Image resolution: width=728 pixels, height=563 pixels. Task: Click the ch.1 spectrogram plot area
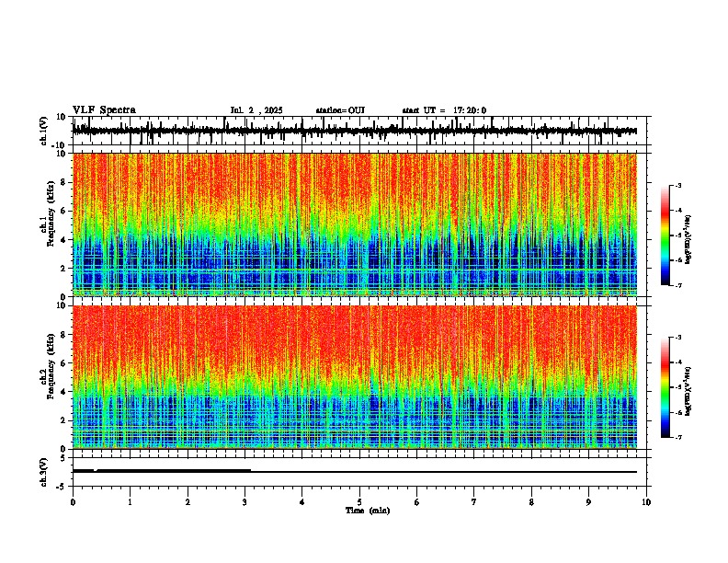click(x=355, y=224)
